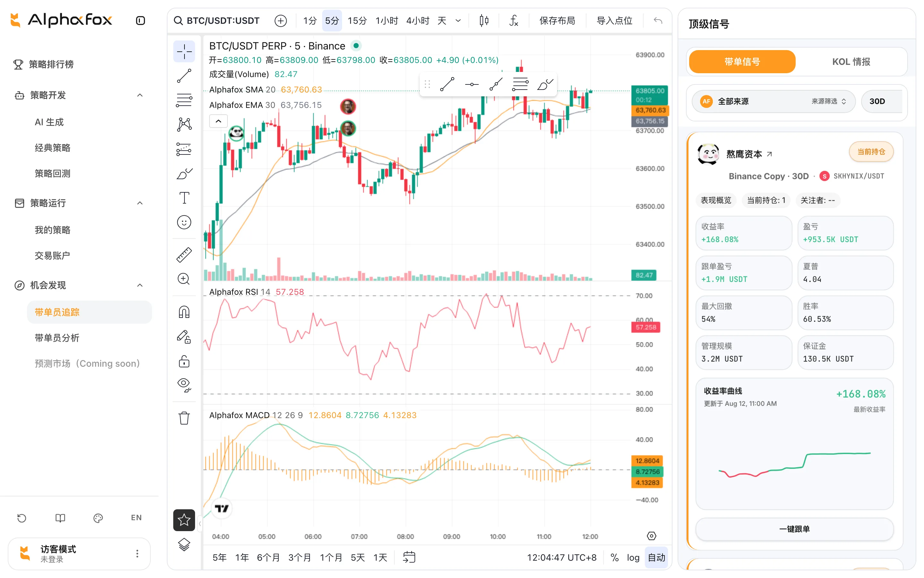Open 策略排行榜 in the sidebar
Screen dimensions: 924x578
[51, 64]
